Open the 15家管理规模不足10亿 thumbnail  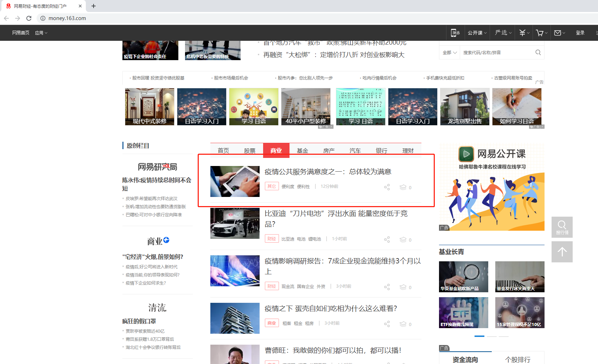[x=520, y=313]
